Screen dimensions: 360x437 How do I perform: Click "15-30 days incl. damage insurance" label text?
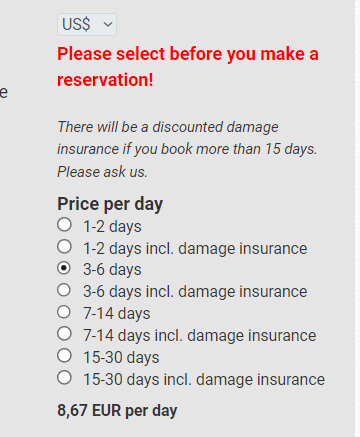[x=204, y=379]
